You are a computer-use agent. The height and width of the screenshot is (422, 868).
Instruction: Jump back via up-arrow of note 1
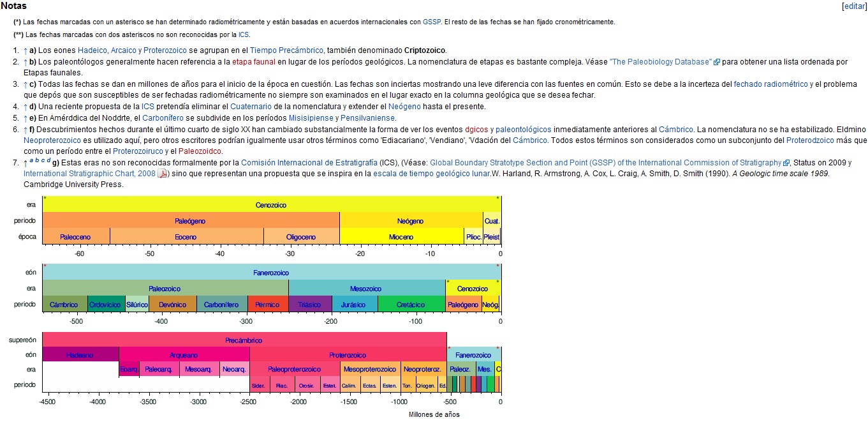[26, 50]
